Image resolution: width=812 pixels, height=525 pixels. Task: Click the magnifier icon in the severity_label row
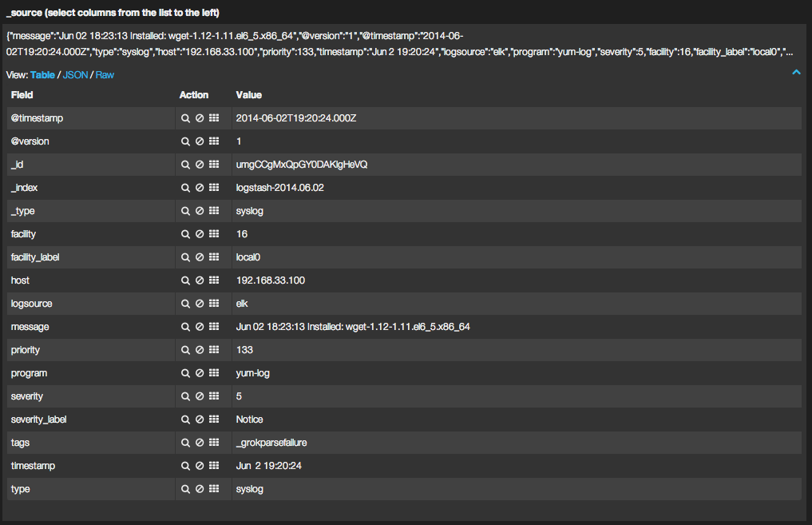[185, 420]
